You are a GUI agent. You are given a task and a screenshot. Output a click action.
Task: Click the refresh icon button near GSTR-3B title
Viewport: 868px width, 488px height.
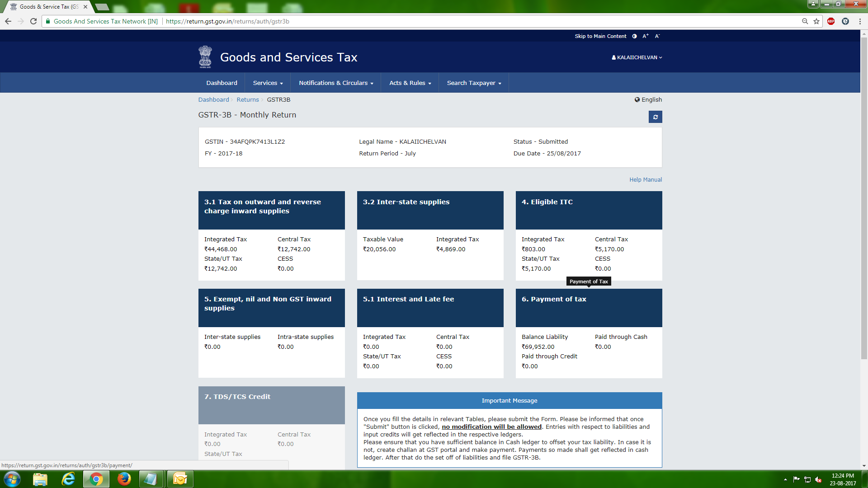pos(655,117)
